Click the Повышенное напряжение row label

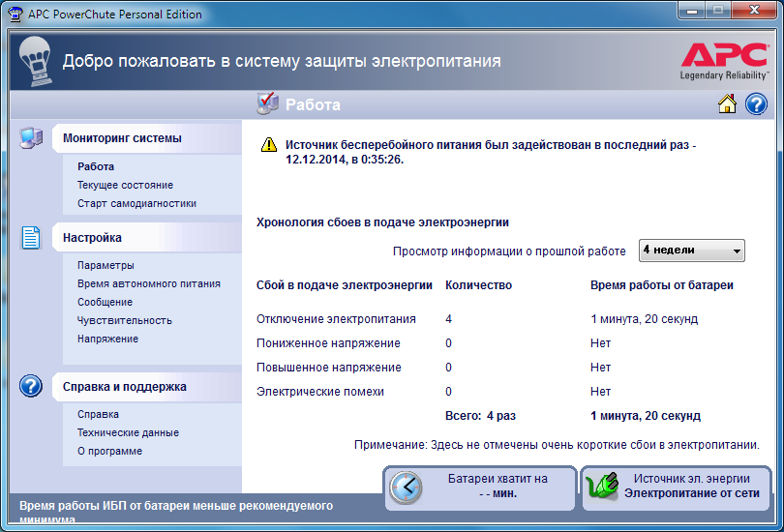point(328,368)
